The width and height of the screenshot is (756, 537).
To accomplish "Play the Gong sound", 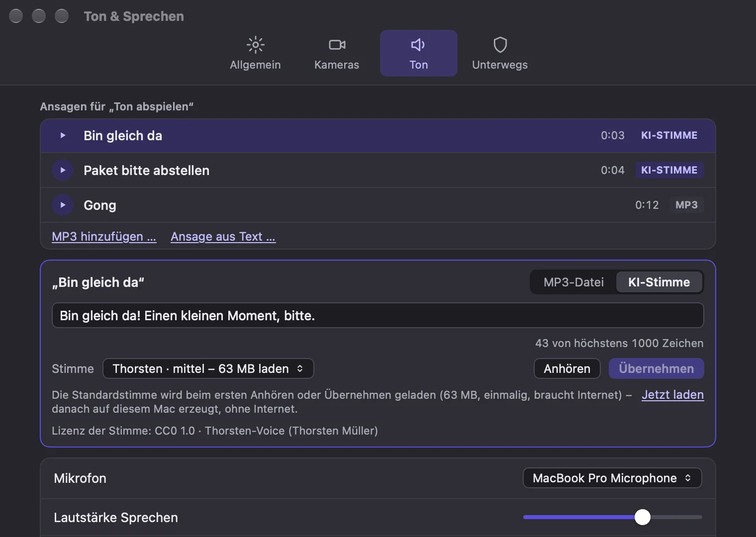I will point(63,205).
